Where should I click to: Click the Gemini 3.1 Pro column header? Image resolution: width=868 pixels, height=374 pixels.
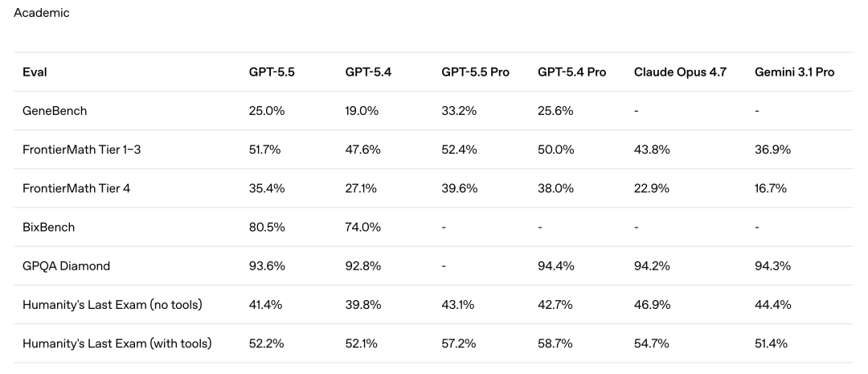point(794,72)
